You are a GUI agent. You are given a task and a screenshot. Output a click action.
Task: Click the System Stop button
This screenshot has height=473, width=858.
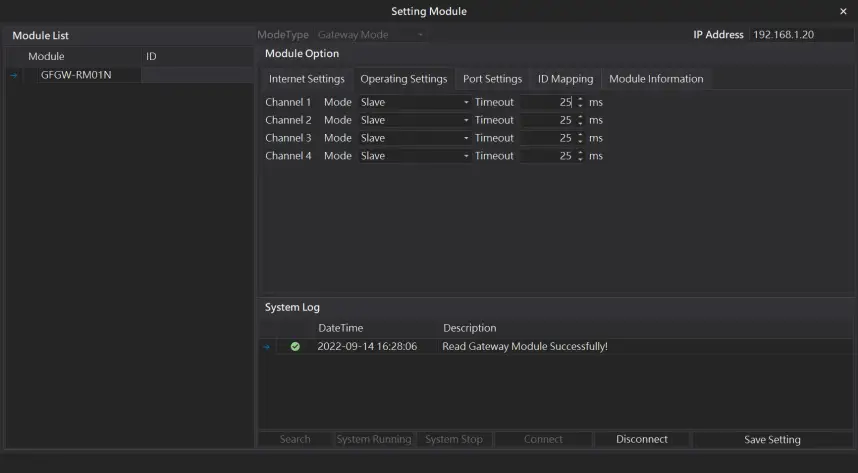pyautogui.click(x=454, y=440)
